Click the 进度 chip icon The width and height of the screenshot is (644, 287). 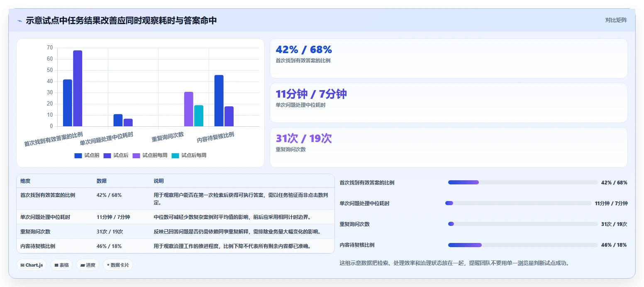tap(83, 265)
